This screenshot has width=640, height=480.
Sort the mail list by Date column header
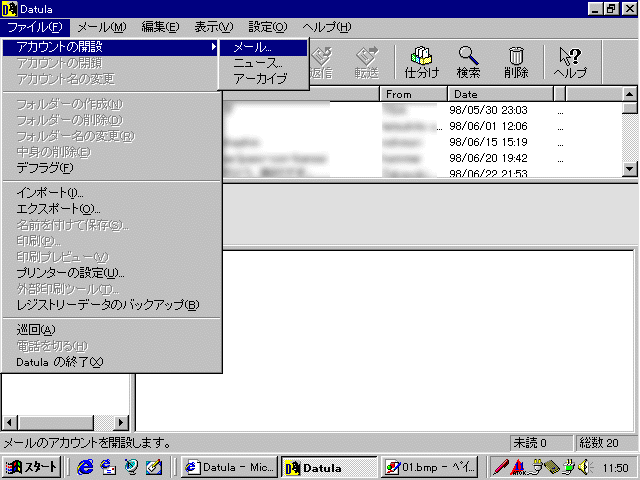[x=500, y=94]
